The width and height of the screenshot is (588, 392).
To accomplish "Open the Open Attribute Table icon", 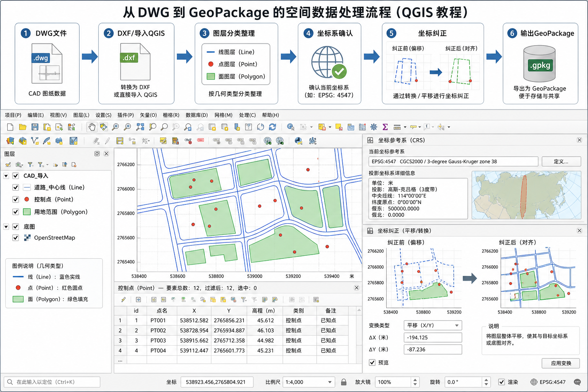I will 351,127.
